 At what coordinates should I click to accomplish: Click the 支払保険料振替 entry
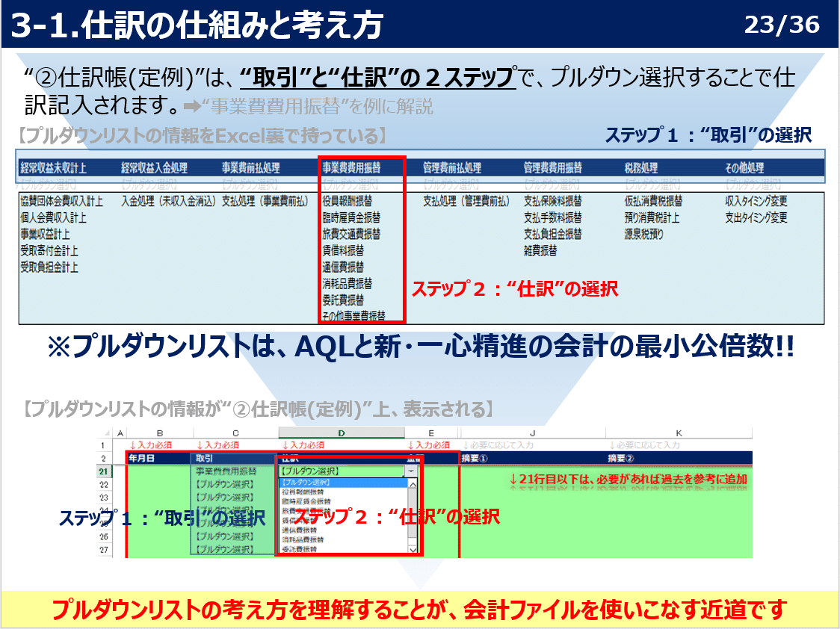point(553,201)
